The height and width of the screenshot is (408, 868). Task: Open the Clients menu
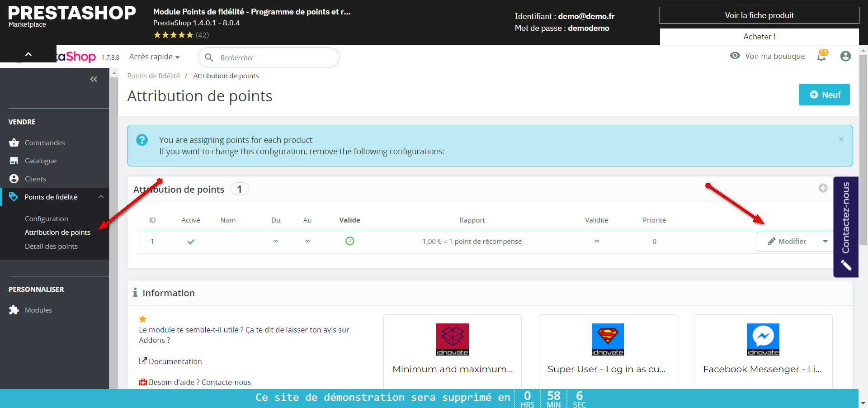coord(35,179)
